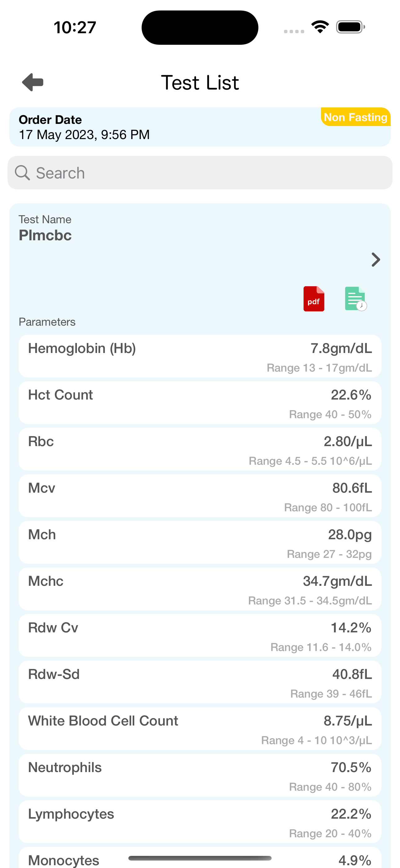The image size is (400, 868).
Task: Select the Hct Count parameter row
Action: tap(200, 403)
